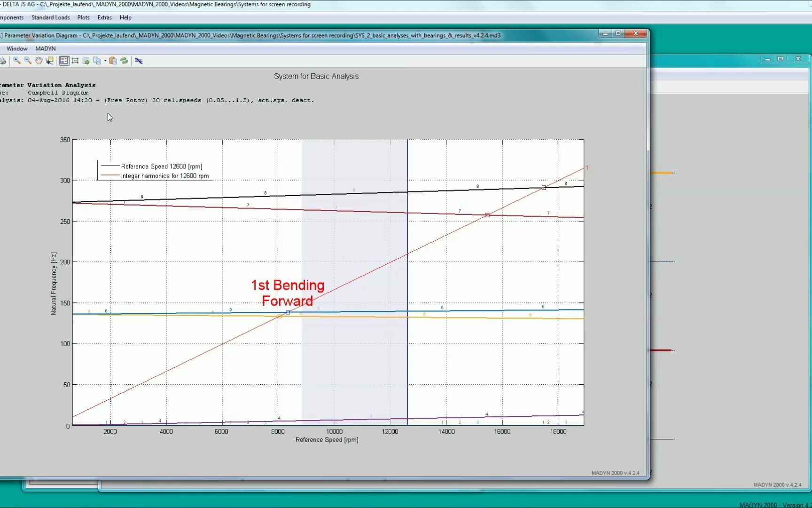Click the harmonic line label '1' at the plot's right edge

[x=587, y=167]
